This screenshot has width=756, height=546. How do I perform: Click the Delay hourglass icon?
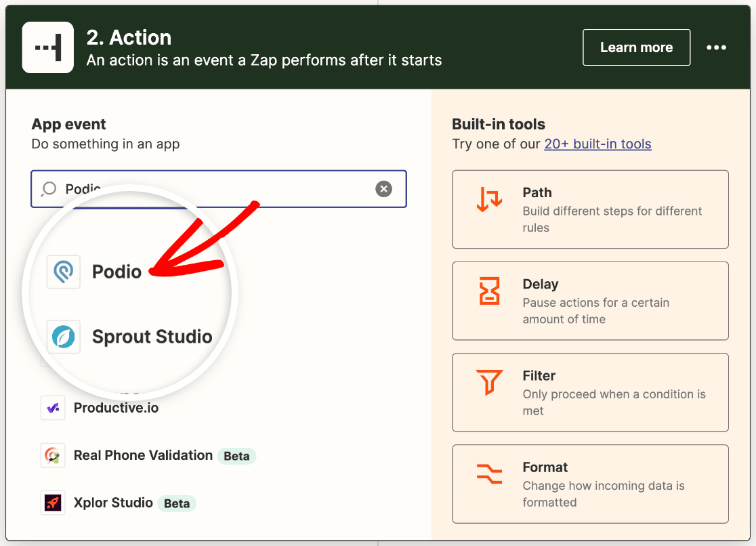489,291
